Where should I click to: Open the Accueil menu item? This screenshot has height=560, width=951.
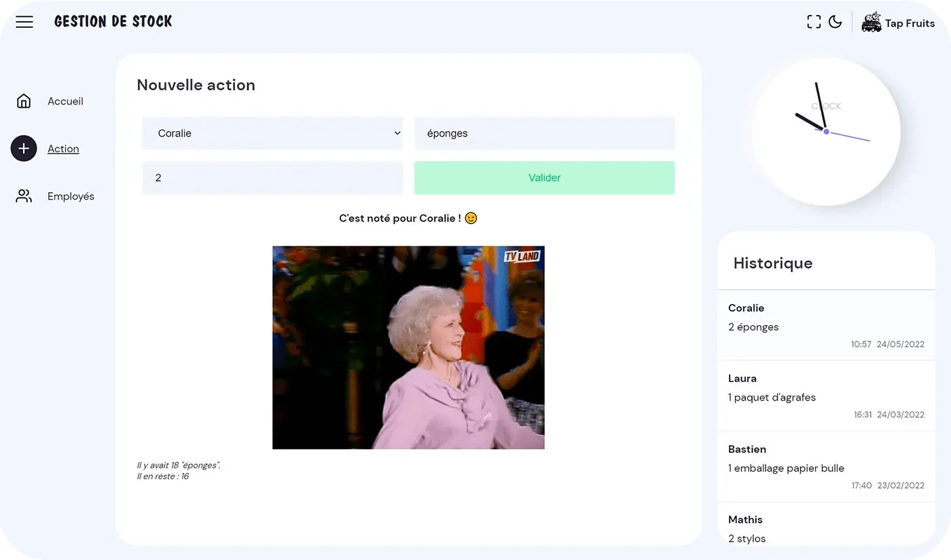[x=65, y=101]
